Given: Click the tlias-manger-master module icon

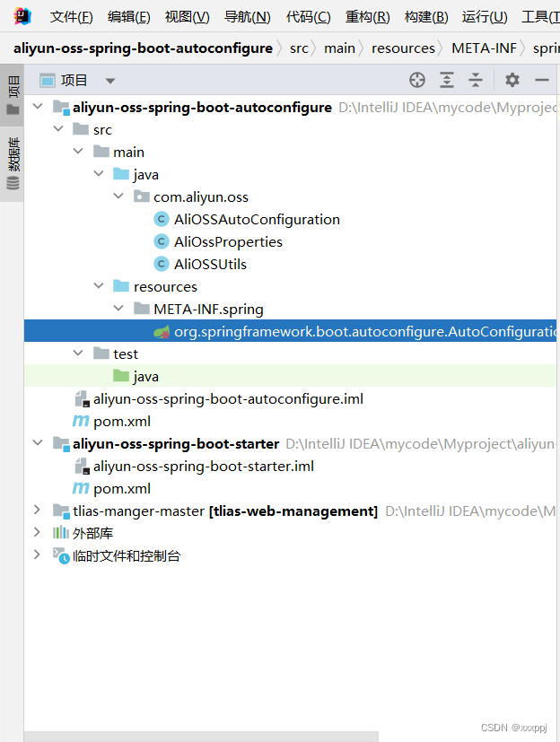Looking at the screenshot, I should (x=61, y=511).
